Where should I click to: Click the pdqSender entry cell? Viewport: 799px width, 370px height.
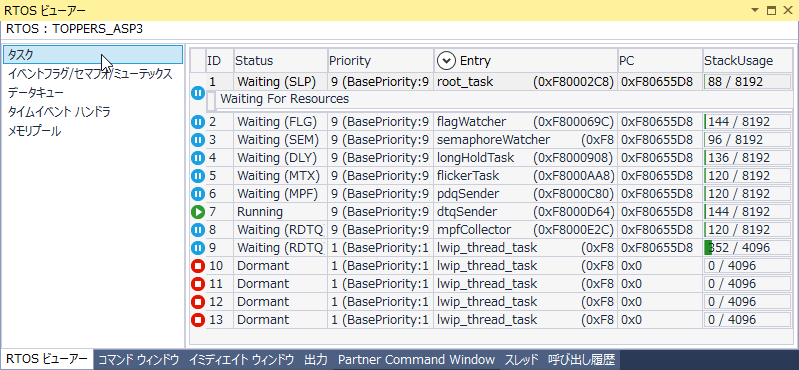pos(525,194)
